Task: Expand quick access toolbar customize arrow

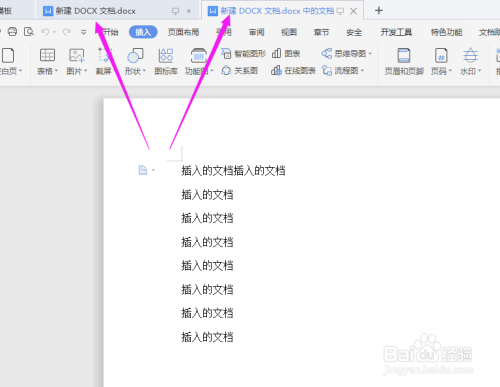Action: [83, 32]
